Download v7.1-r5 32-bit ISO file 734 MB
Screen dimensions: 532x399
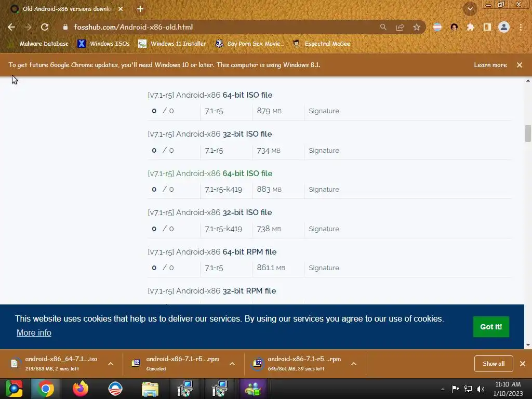click(210, 134)
